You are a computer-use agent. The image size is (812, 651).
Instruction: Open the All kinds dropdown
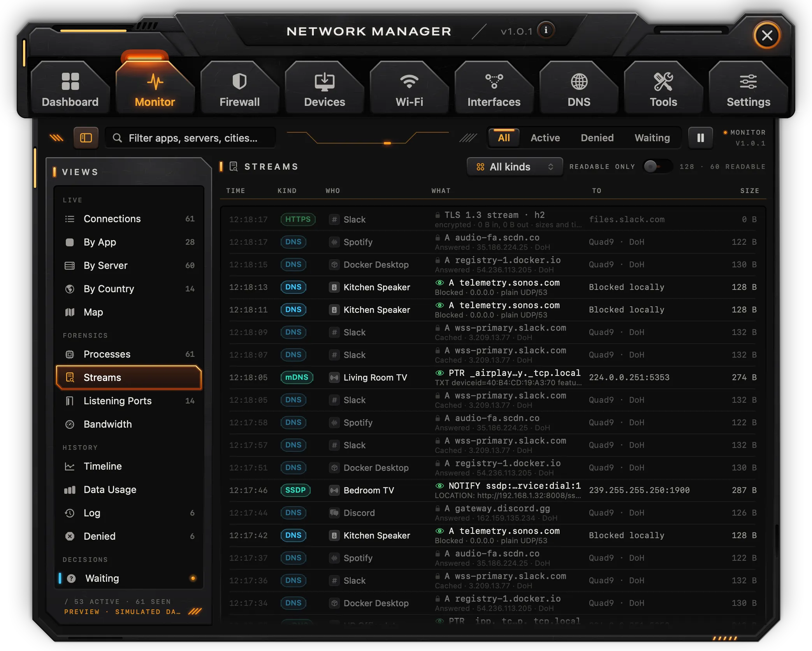[x=515, y=167]
